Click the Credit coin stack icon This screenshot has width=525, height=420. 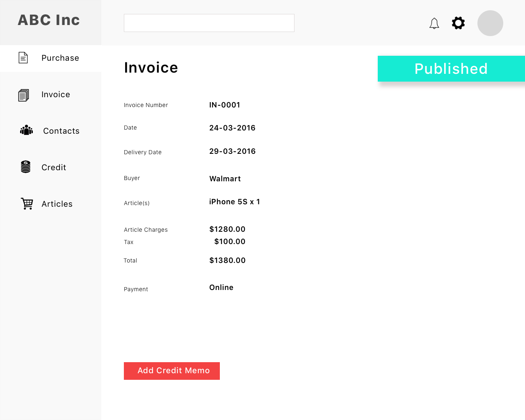[25, 167]
